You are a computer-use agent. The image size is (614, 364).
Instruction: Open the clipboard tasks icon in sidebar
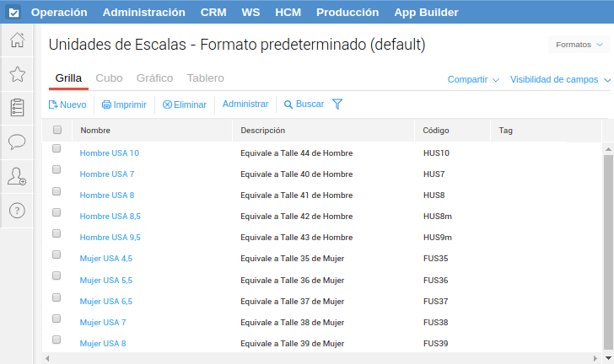pos(16,108)
